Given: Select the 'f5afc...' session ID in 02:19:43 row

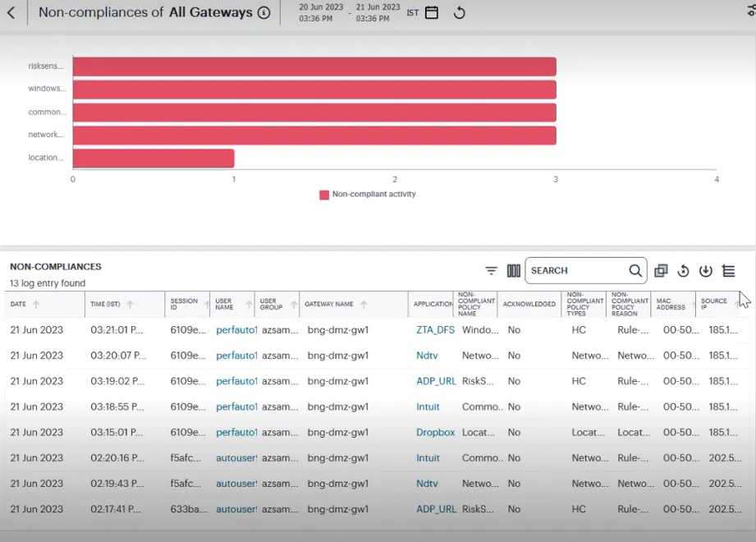Looking at the screenshot, I should 186,484.
